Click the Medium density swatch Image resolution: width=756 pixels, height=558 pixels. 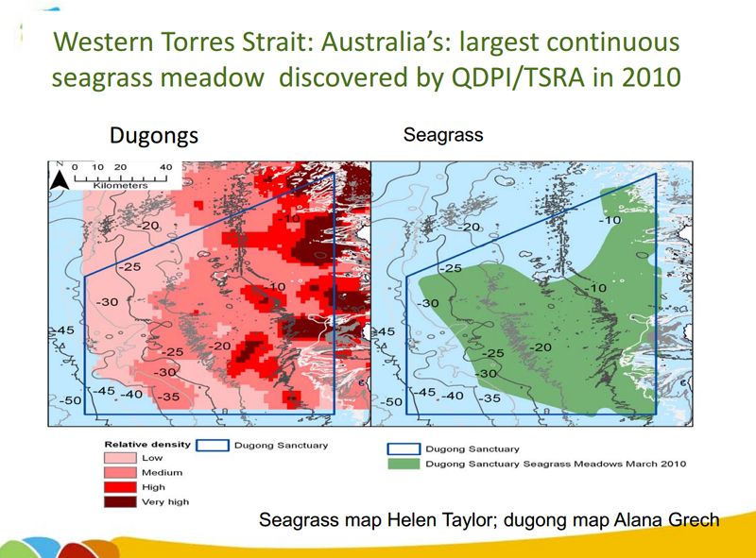120,472
